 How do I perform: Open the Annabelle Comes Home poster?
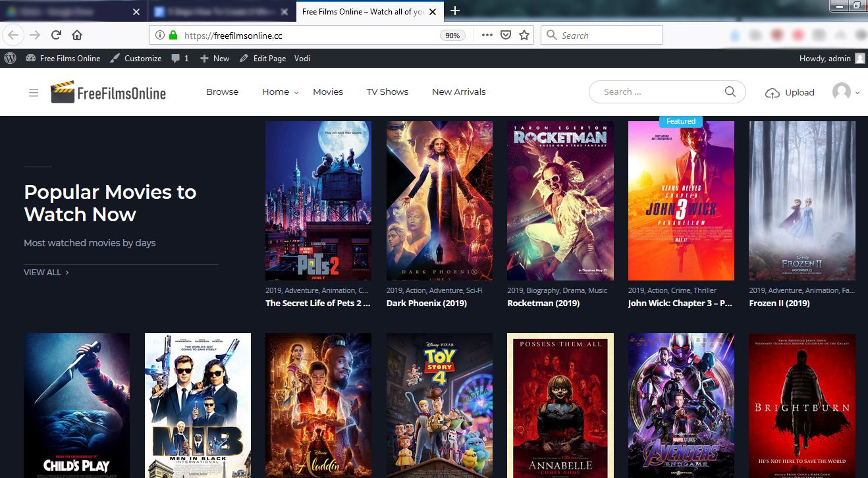560,406
